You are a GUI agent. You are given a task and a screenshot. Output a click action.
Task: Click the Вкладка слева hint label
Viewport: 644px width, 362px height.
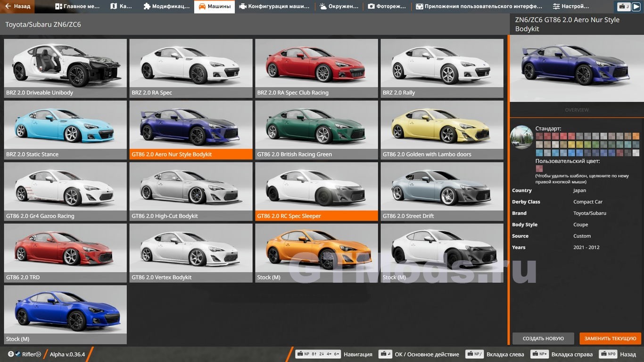[x=505, y=354]
